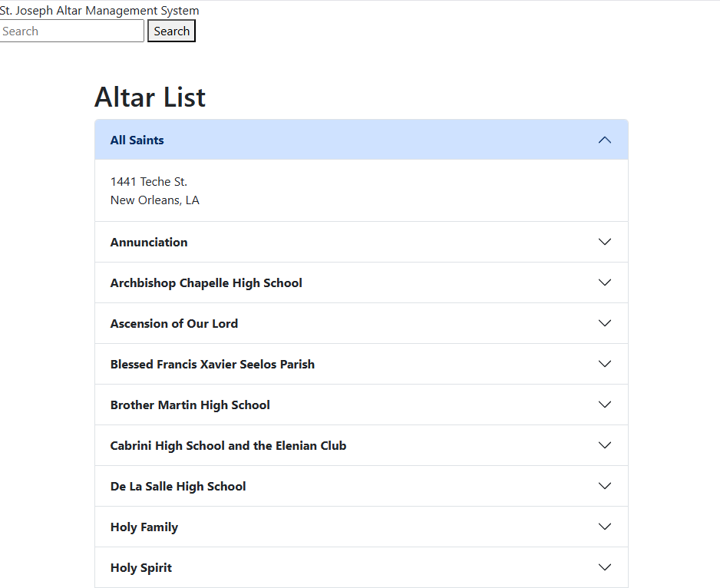This screenshot has width=720, height=588.
Task: Click the De La Salle chevron icon
Action: [x=605, y=486]
